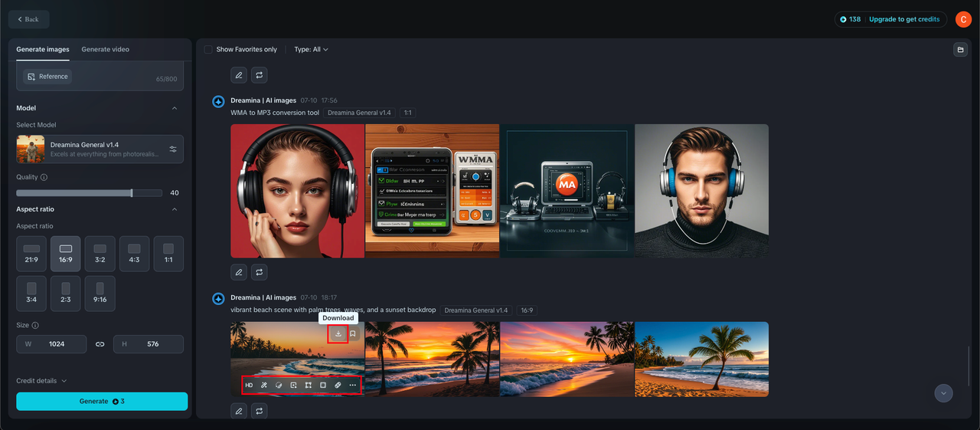Screen dimensions: 980x430
Task: Open the red-background headphones woman image
Action: pyautogui.click(x=298, y=191)
